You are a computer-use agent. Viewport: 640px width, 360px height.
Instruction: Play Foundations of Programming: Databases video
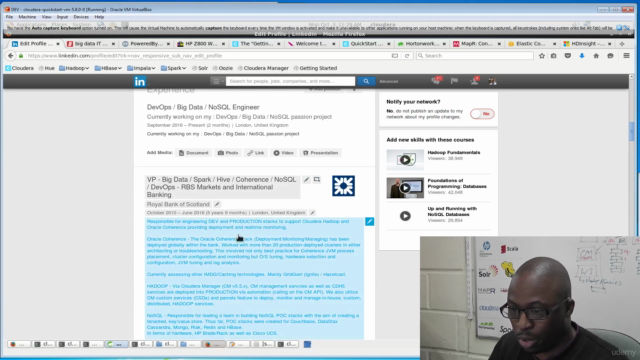[x=405, y=188]
